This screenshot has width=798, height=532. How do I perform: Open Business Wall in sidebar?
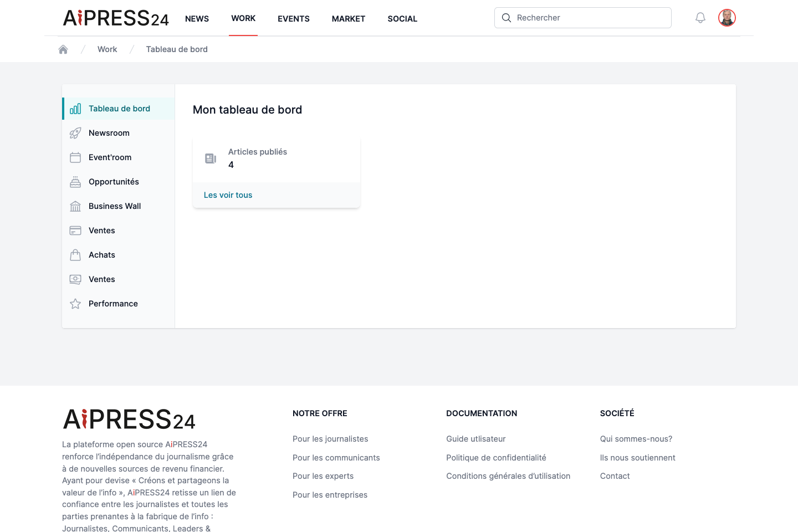pos(119,206)
